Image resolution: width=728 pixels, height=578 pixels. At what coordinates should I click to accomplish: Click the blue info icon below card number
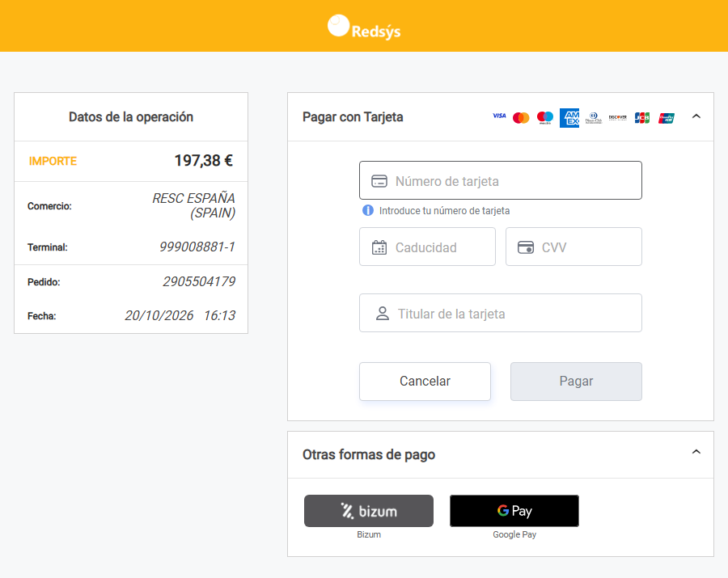tap(368, 211)
